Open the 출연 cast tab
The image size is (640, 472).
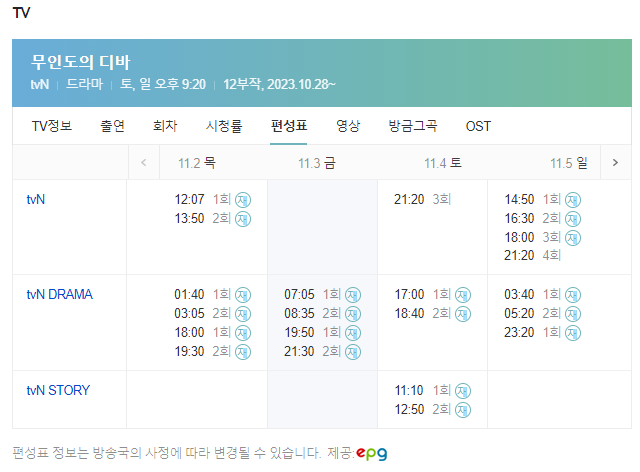coord(112,126)
